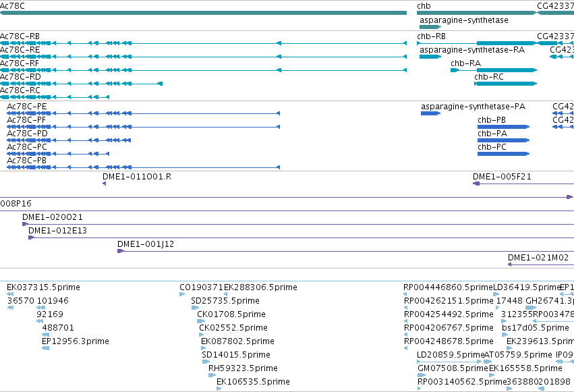Viewport: 574px width, 392px height.
Task: Select the Ac78C gene bar
Action: click(x=203, y=13)
